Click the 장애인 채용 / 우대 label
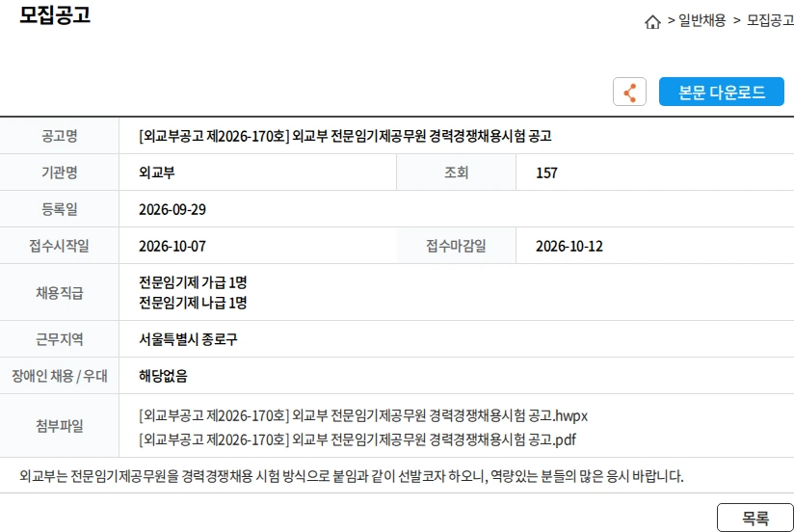 tap(59, 376)
